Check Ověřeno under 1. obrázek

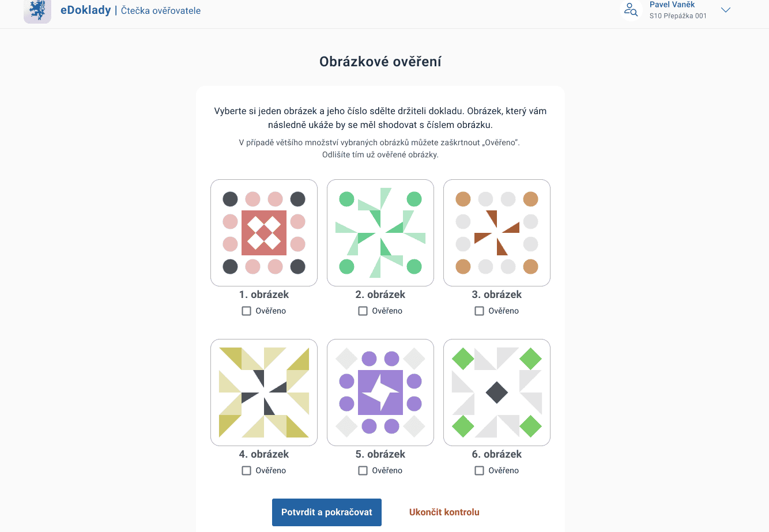[x=247, y=311]
